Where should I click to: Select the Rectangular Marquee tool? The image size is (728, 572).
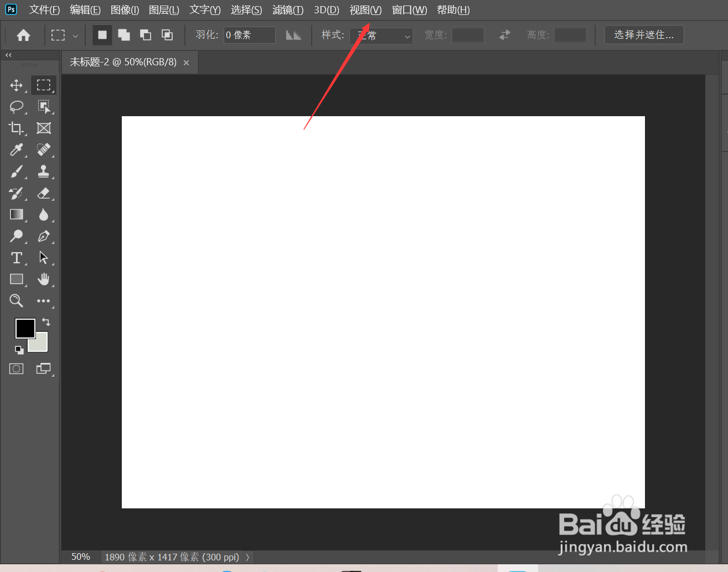point(44,85)
